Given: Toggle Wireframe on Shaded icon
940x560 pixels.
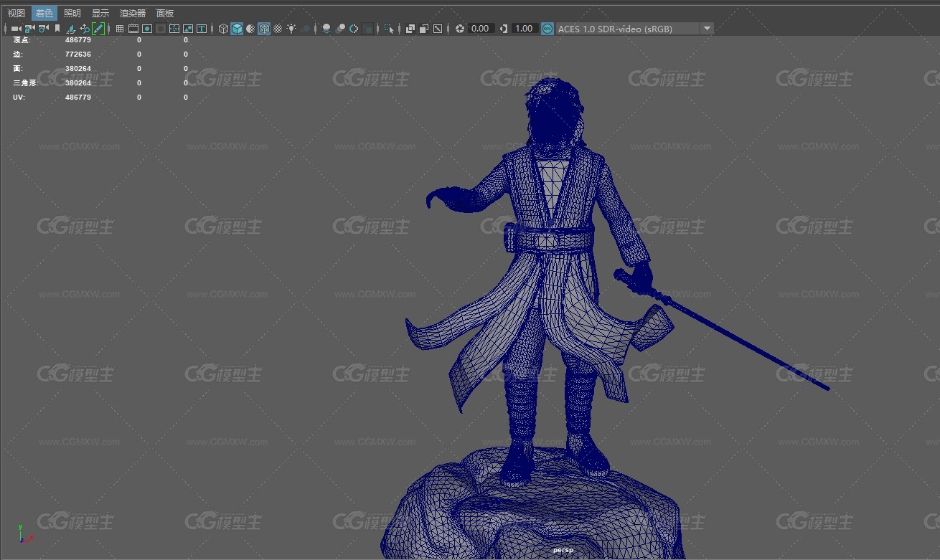Looking at the screenshot, I should coord(264,29).
